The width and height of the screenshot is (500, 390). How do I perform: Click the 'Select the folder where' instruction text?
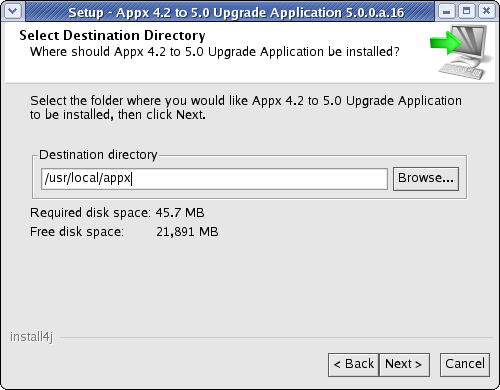[246, 107]
